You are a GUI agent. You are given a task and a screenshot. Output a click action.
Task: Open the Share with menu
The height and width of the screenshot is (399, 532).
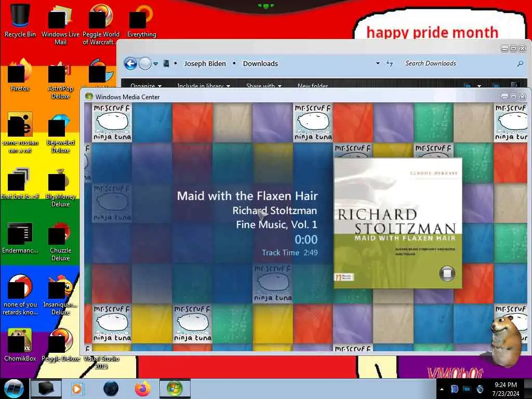click(263, 86)
